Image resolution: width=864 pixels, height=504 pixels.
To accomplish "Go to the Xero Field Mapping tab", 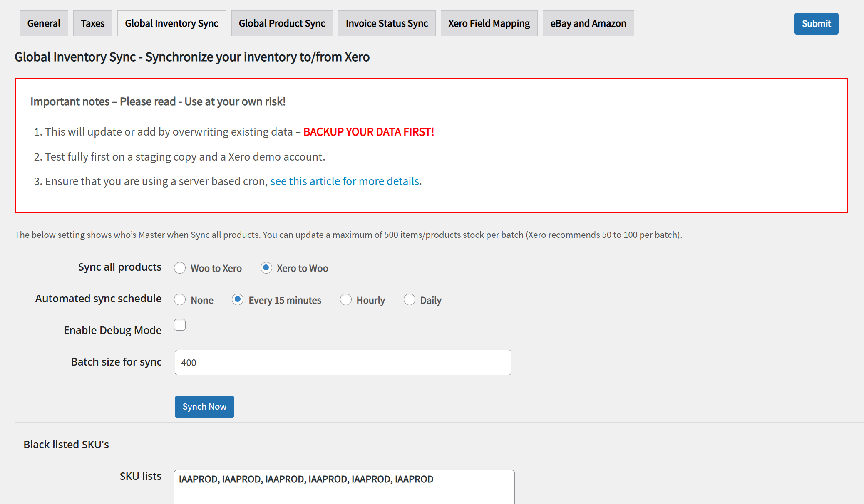I will (489, 23).
